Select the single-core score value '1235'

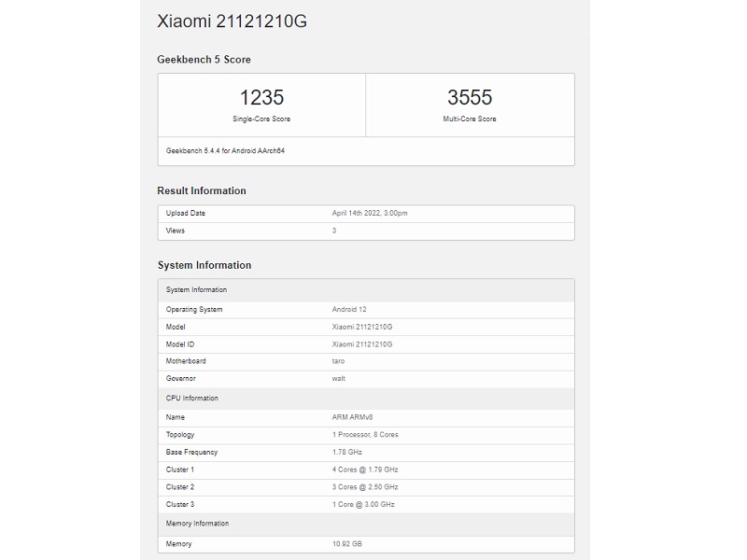click(261, 97)
